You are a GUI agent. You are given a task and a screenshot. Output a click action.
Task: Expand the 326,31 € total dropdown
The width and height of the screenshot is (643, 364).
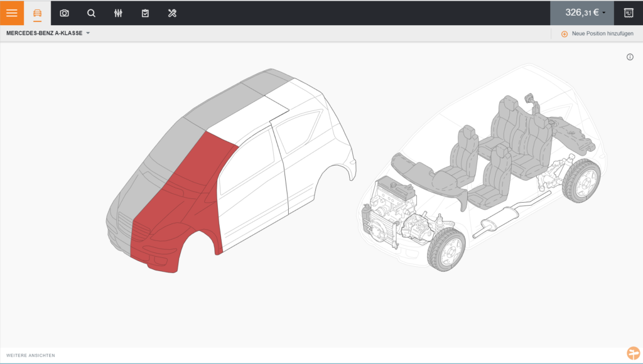[x=582, y=13]
